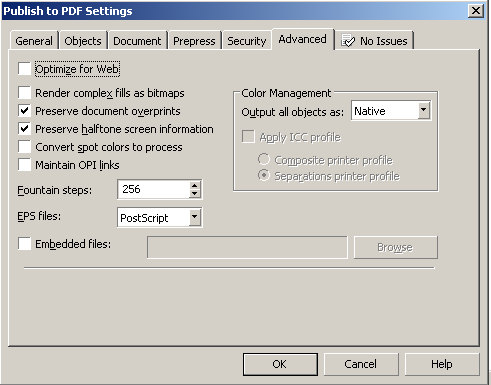Go to the Security tab
The width and height of the screenshot is (491, 385).
[247, 41]
